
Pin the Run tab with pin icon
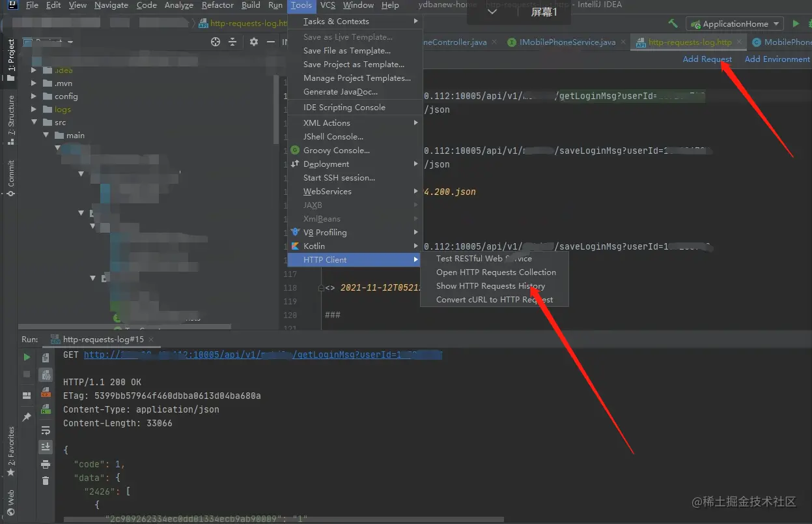[27, 417]
